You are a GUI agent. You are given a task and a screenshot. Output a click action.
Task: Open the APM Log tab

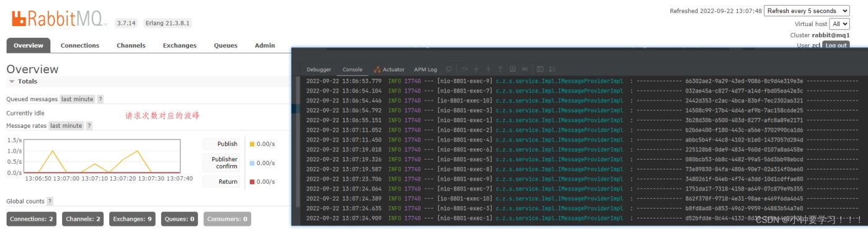coord(425,70)
